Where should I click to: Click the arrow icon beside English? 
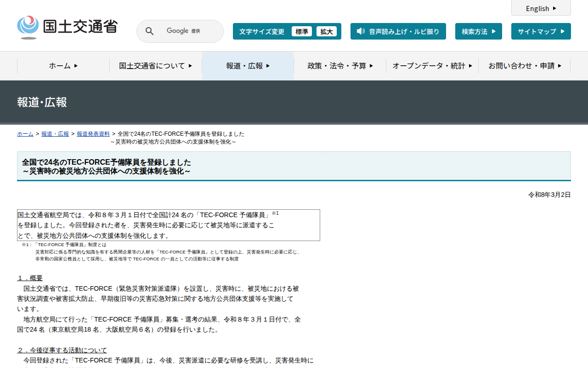(x=554, y=8)
